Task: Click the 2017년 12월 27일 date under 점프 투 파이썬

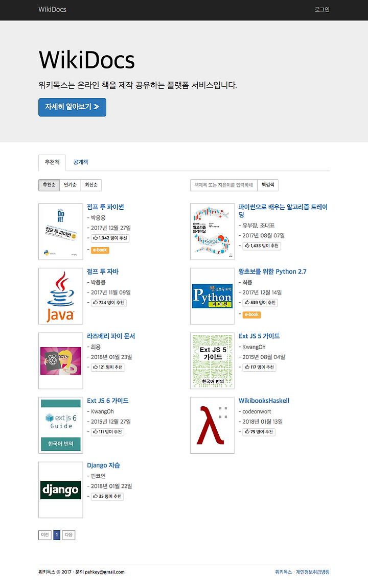Action: 111,228
